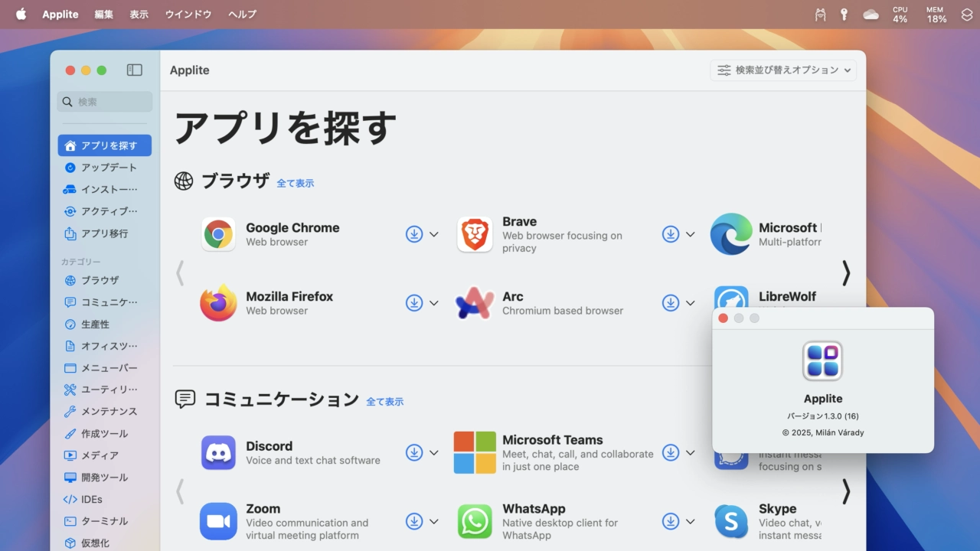Click 全て表示 next to ブラウザ
The image size is (980, 551).
[296, 184]
